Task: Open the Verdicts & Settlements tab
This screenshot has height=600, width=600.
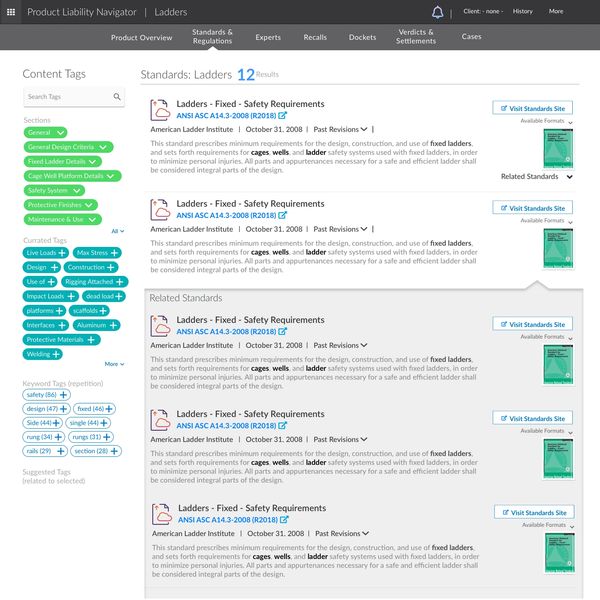Action: point(415,37)
